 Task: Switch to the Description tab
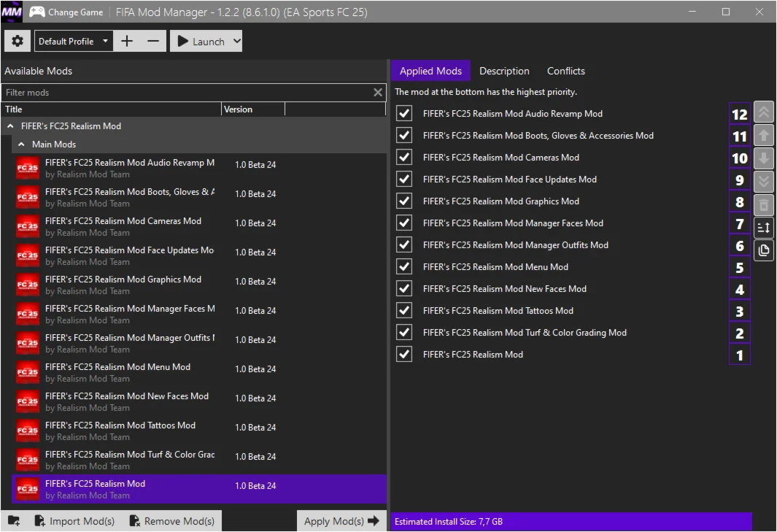tap(504, 71)
